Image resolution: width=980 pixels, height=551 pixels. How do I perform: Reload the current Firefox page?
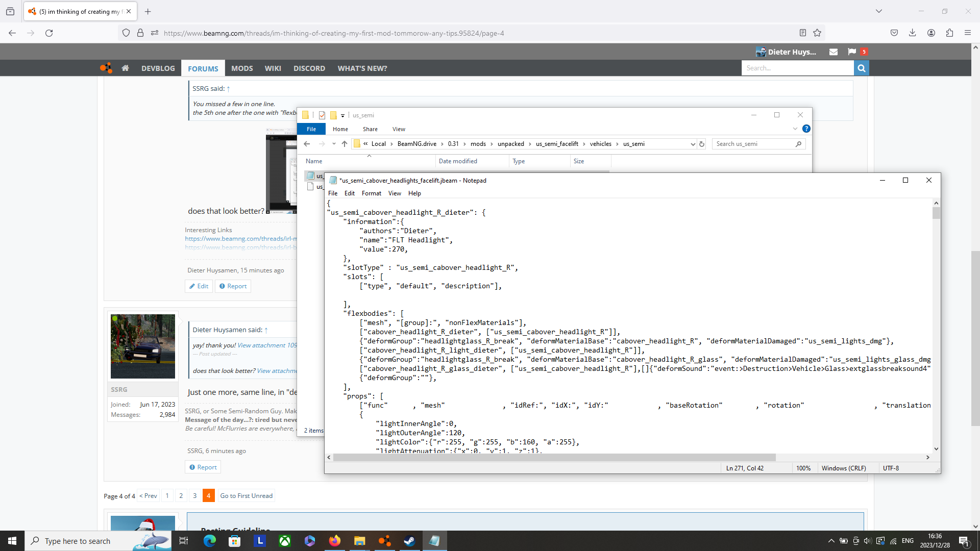coord(49,33)
